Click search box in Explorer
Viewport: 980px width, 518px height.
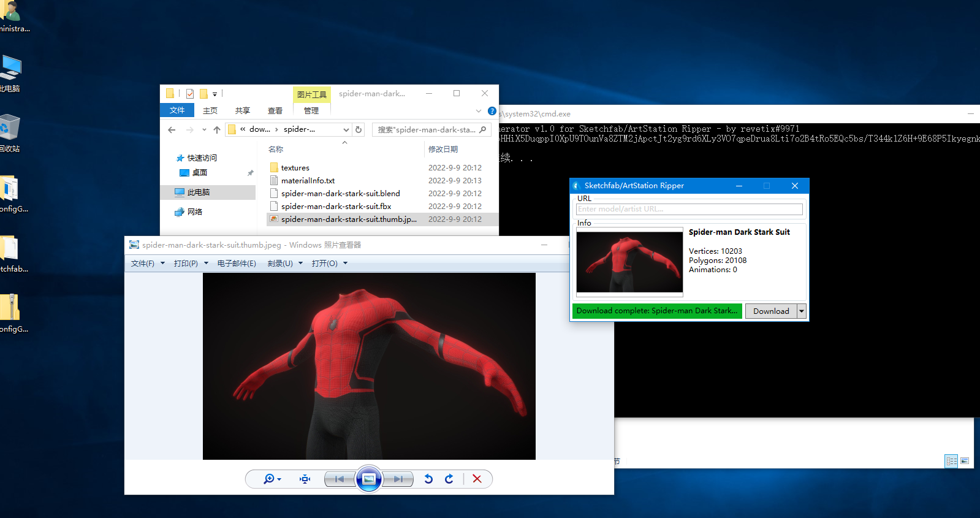pyautogui.click(x=431, y=130)
